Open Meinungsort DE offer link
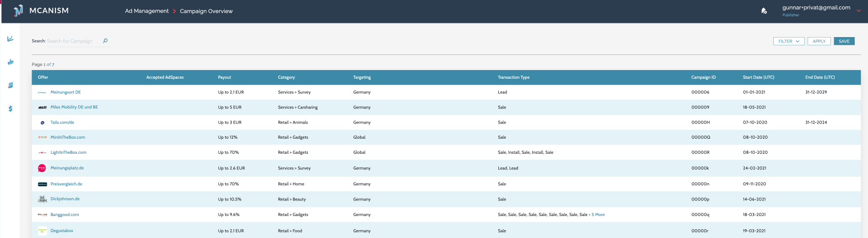The height and width of the screenshot is (238, 868). [65, 92]
